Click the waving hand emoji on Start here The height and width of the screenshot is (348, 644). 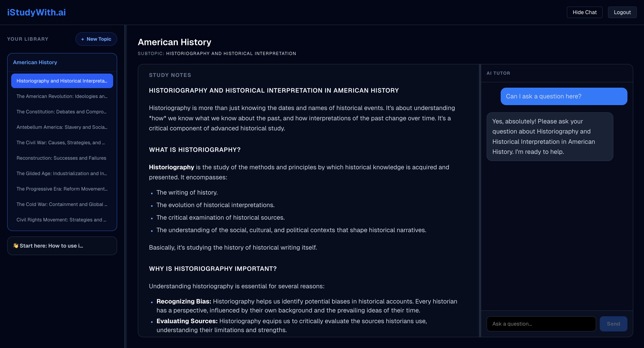15,246
